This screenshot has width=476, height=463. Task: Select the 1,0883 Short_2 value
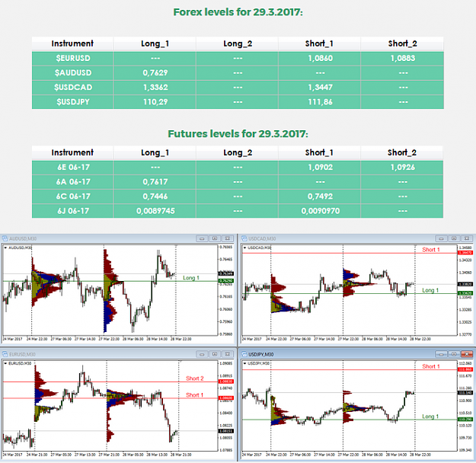coord(403,59)
